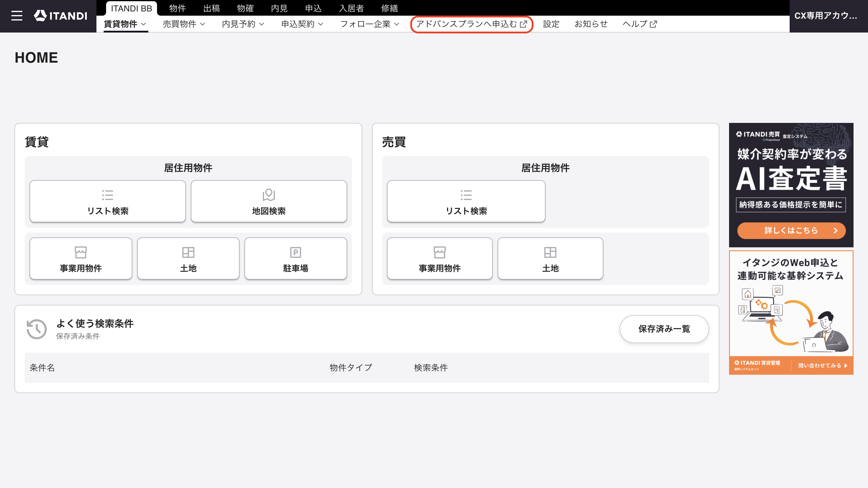Screen dimensions: 868x488
Task: Click the 保存済み一覧 button
Action: (x=664, y=329)
